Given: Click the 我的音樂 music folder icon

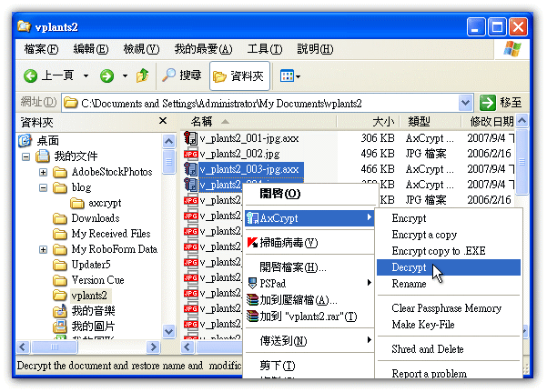Looking at the screenshot, I should coord(60,311).
